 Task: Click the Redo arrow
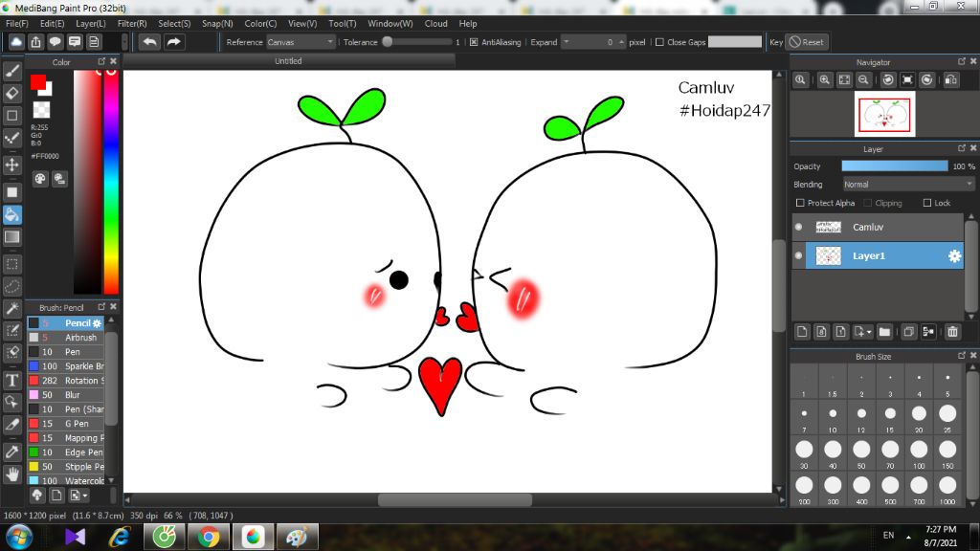[x=174, y=42]
